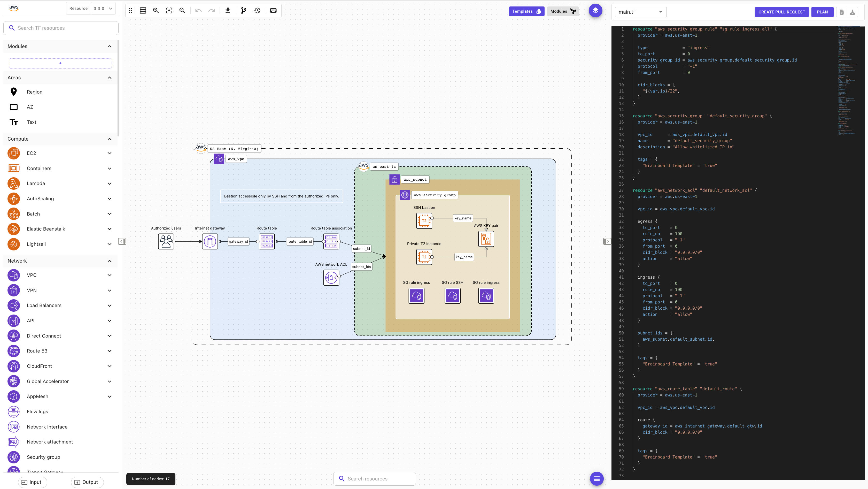
Task: Click the Search TF resources field
Action: click(61, 28)
